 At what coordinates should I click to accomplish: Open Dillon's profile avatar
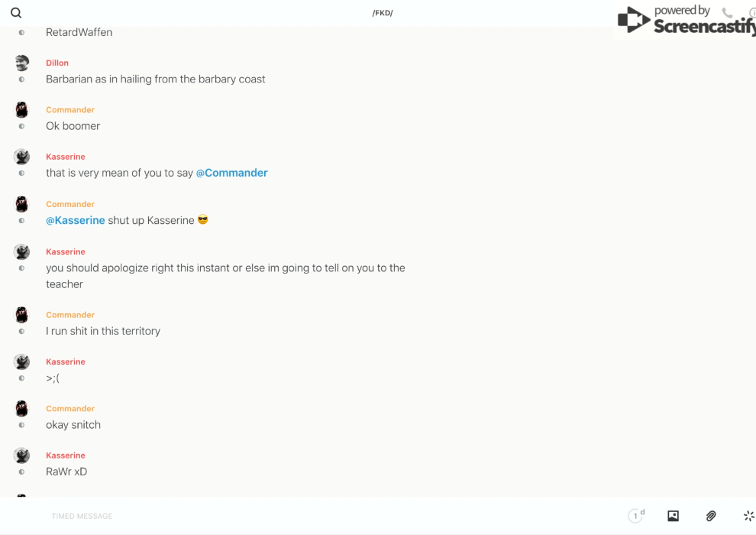pyautogui.click(x=22, y=63)
